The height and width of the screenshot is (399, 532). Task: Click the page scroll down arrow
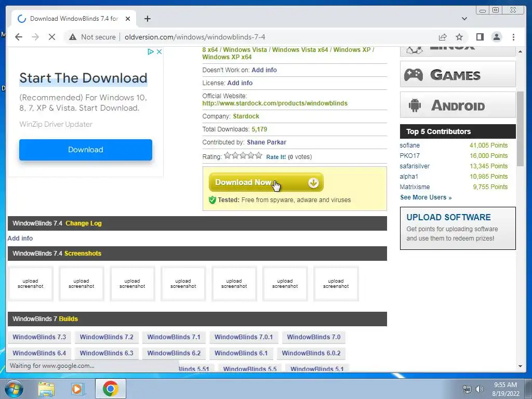pos(521,366)
